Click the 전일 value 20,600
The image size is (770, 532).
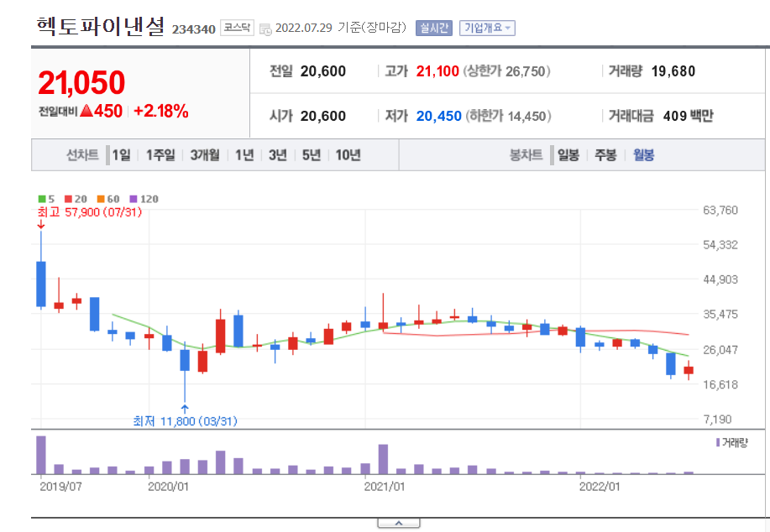click(x=323, y=71)
